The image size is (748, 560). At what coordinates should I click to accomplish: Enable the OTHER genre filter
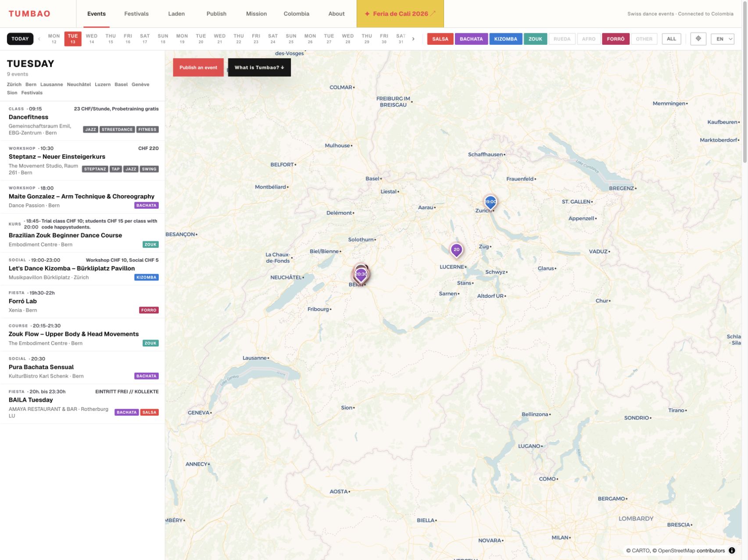(x=644, y=39)
